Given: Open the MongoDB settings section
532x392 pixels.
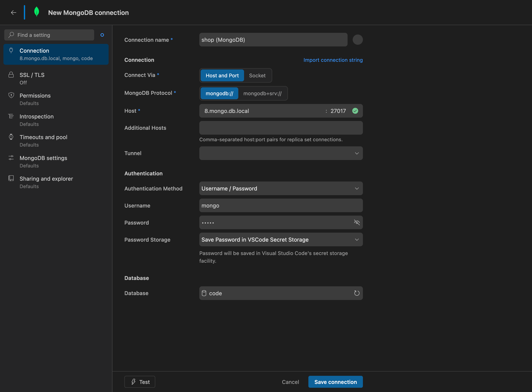Looking at the screenshot, I should tap(56, 161).
